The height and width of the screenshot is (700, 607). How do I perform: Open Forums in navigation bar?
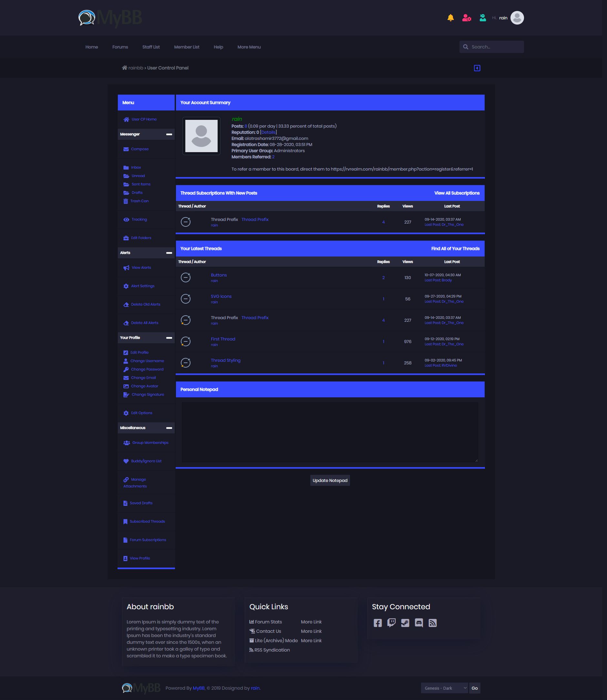pos(120,47)
